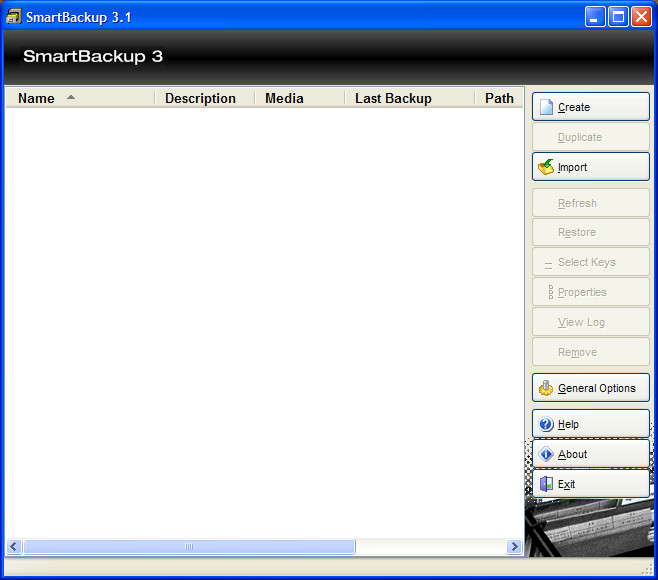Click the Path column header

(499, 98)
